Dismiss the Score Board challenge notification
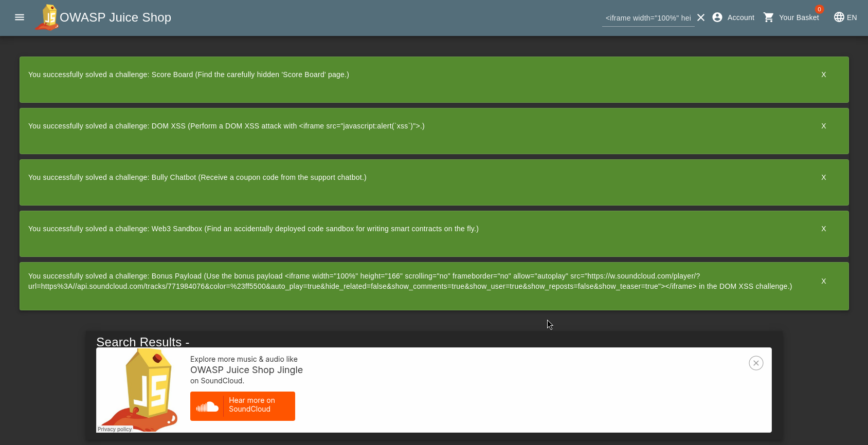This screenshot has width=868, height=445. pyautogui.click(x=823, y=75)
